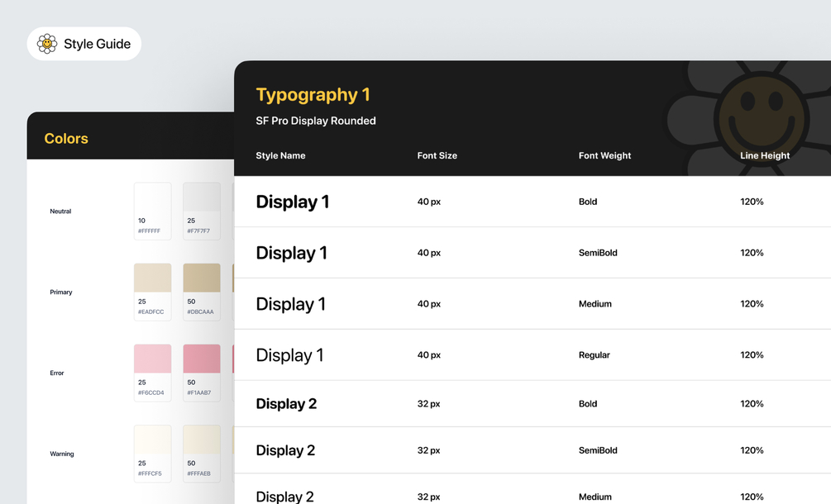The height and width of the screenshot is (504, 831).
Task: Click the daisy smiley icon beside Style Guide
Action: (x=47, y=44)
